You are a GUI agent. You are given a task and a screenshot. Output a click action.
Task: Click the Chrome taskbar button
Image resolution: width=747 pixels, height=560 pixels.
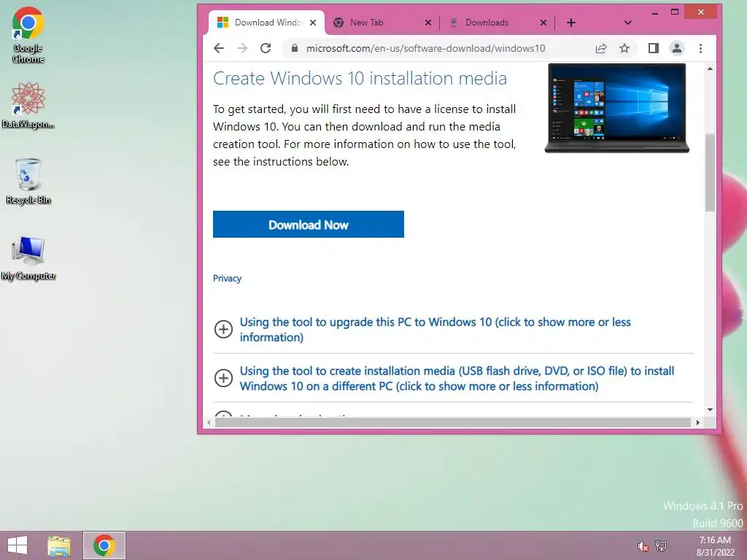[104, 545]
